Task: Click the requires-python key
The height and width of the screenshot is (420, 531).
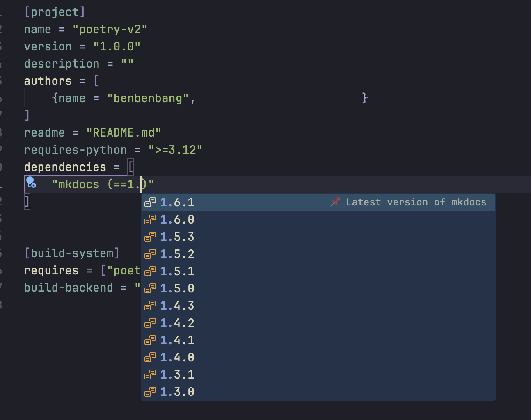Action: (x=76, y=150)
